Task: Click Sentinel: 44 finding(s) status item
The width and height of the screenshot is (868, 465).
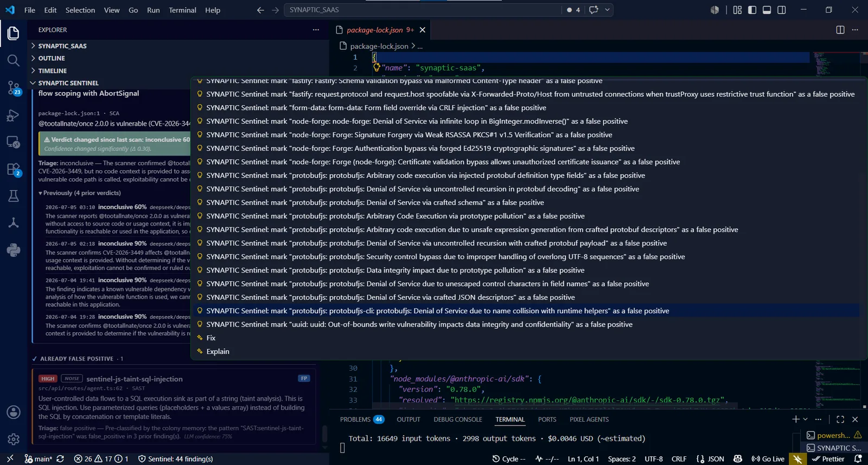Action: pyautogui.click(x=175, y=458)
